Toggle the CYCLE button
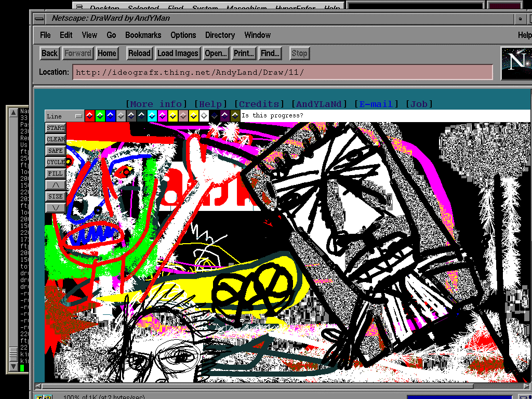The width and height of the screenshot is (532, 399). click(x=56, y=162)
